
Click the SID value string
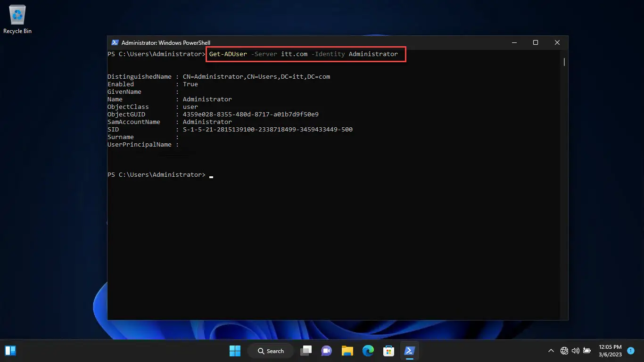pos(268,130)
